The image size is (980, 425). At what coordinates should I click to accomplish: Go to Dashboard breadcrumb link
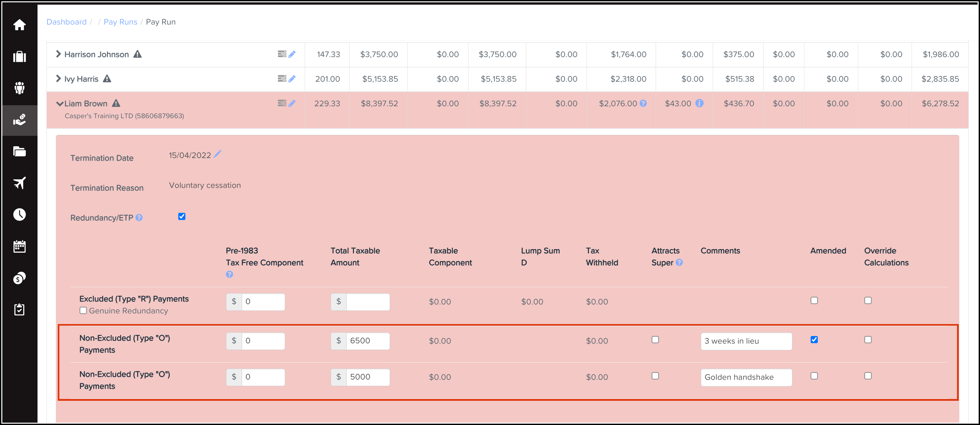pyautogui.click(x=67, y=22)
